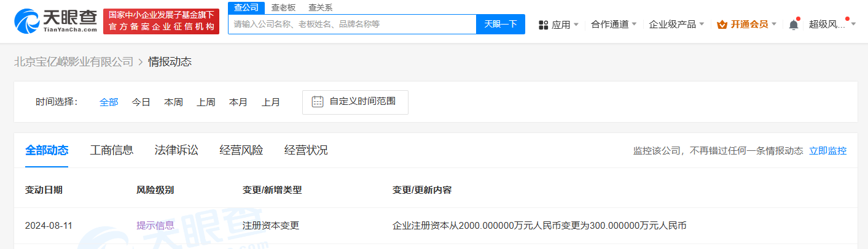Expand the 应用 dropdown arrow
868x249 pixels.
tap(576, 25)
